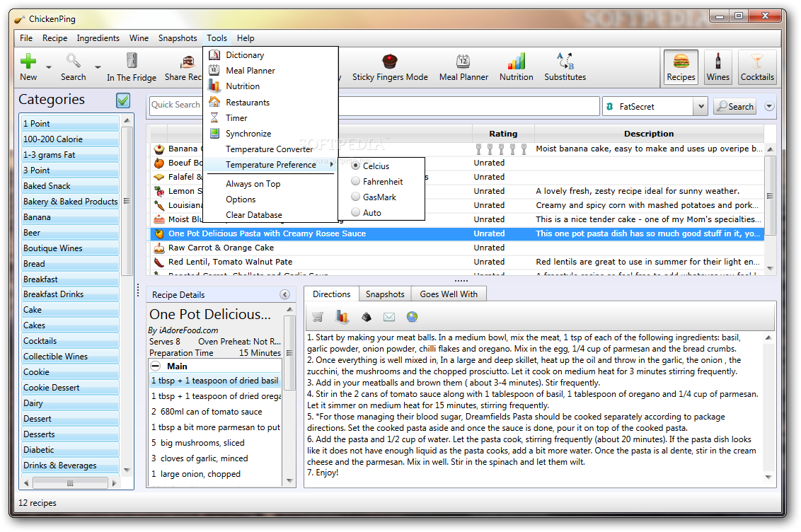This screenshot has width=801, height=532.
Task: Select the Breakfast Drinks category
Action: 71,294
